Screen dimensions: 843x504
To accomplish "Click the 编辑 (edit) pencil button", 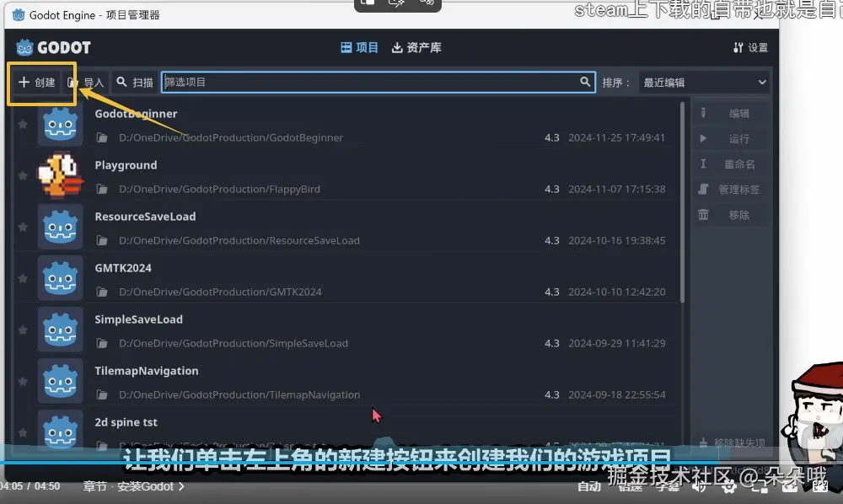I will click(x=731, y=114).
